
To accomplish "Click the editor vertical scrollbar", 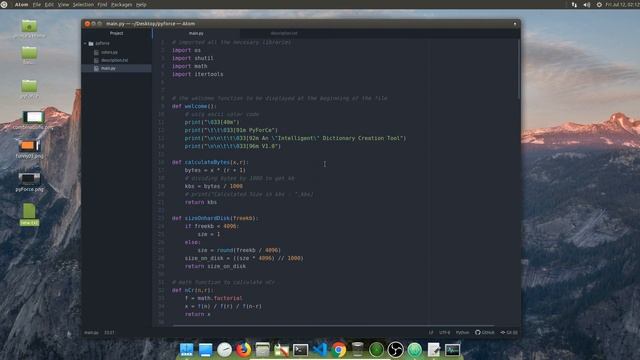I will [x=518, y=69].
